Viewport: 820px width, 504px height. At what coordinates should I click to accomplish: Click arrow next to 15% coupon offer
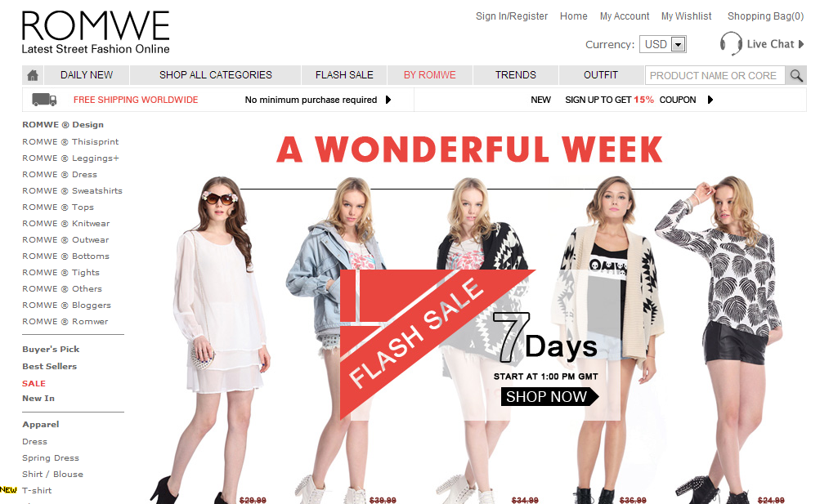coord(710,100)
